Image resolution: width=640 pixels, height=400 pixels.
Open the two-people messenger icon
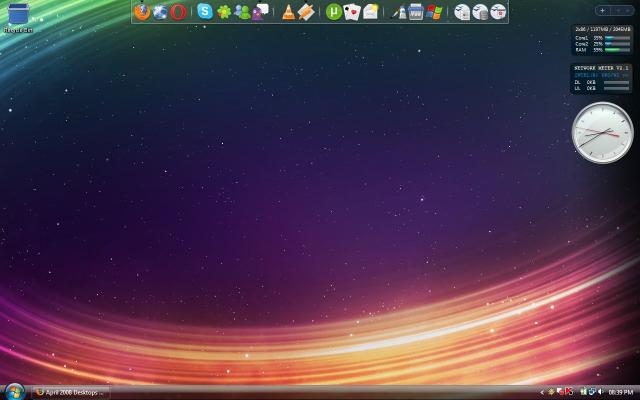pyautogui.click(x=242, y=12)
